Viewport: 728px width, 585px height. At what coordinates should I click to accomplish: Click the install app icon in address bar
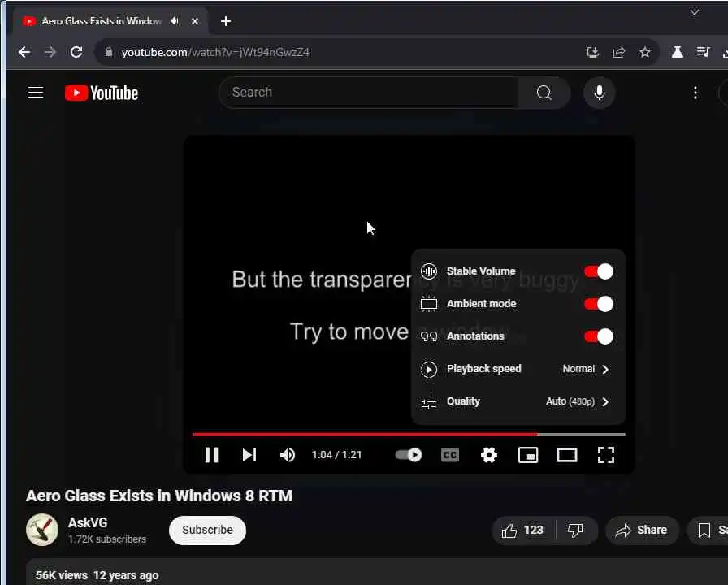593,52
